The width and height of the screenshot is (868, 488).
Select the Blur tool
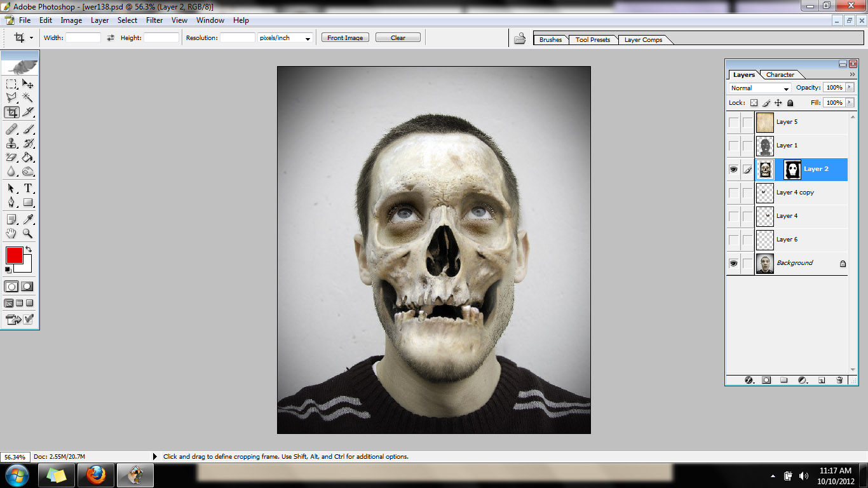[11, 172]
